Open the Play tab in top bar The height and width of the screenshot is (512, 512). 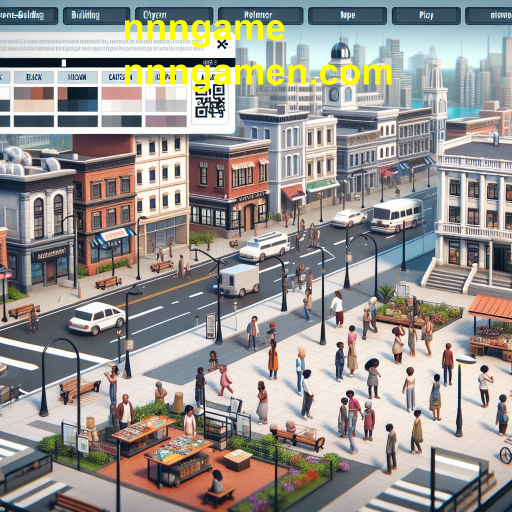(426, 16)
